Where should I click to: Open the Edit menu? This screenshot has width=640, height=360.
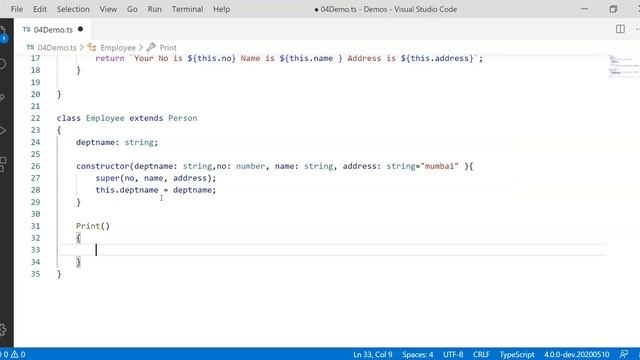coord(40,9)
